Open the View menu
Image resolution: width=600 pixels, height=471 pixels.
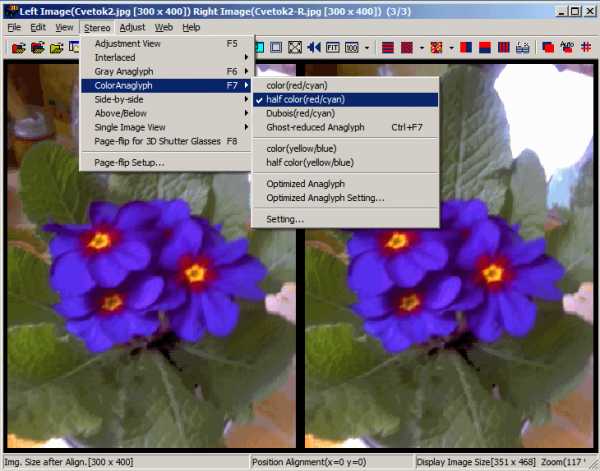pos(64,28)
